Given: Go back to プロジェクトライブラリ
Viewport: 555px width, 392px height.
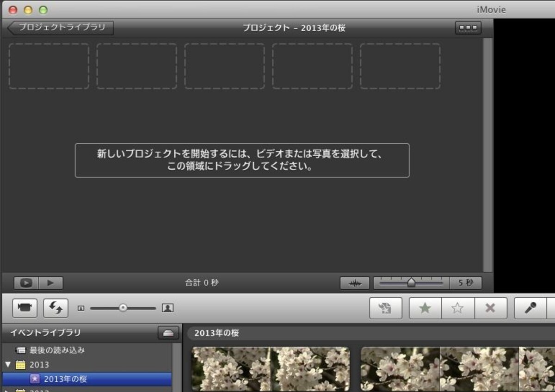Looking at the screenshot, I should (x=61, y=28).
